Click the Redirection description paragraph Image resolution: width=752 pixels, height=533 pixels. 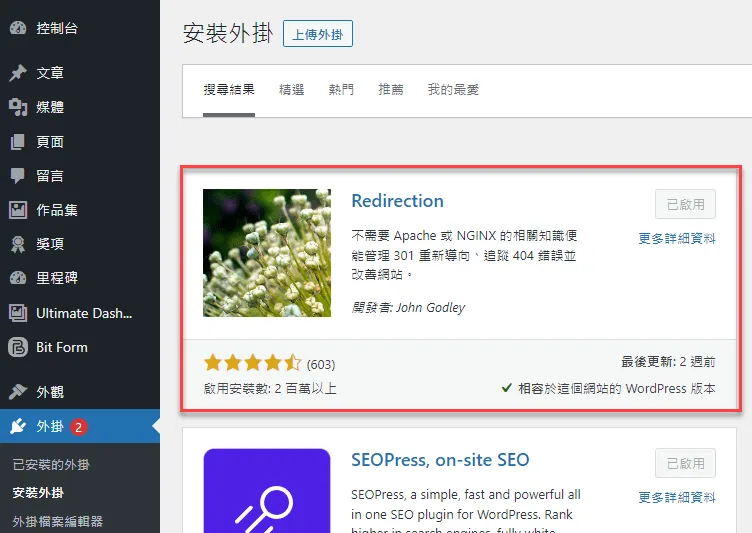tap(464, 255)
